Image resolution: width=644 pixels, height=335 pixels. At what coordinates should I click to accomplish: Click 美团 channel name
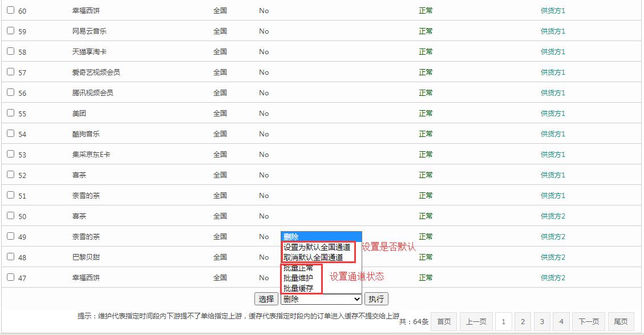click(79, 114)
